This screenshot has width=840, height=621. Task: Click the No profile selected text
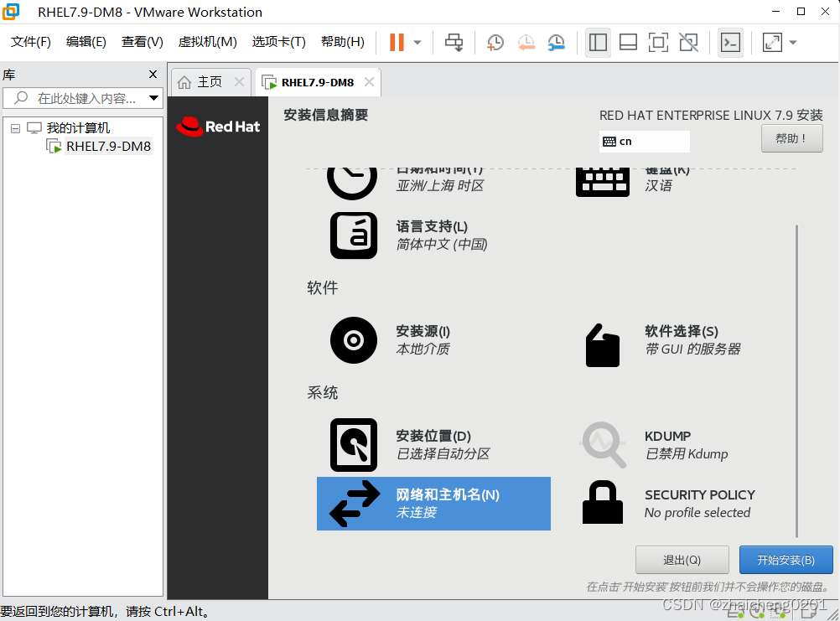click(x=697, y=513)
